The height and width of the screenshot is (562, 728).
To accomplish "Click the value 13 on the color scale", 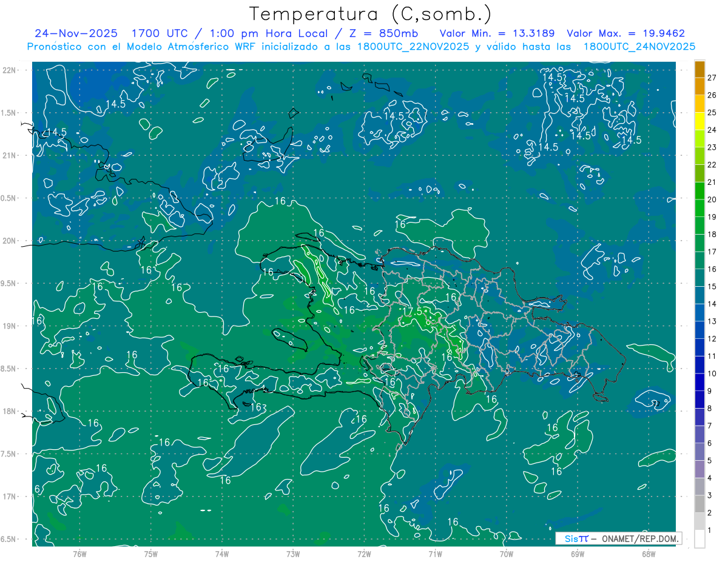I will [x=712, y=321].
